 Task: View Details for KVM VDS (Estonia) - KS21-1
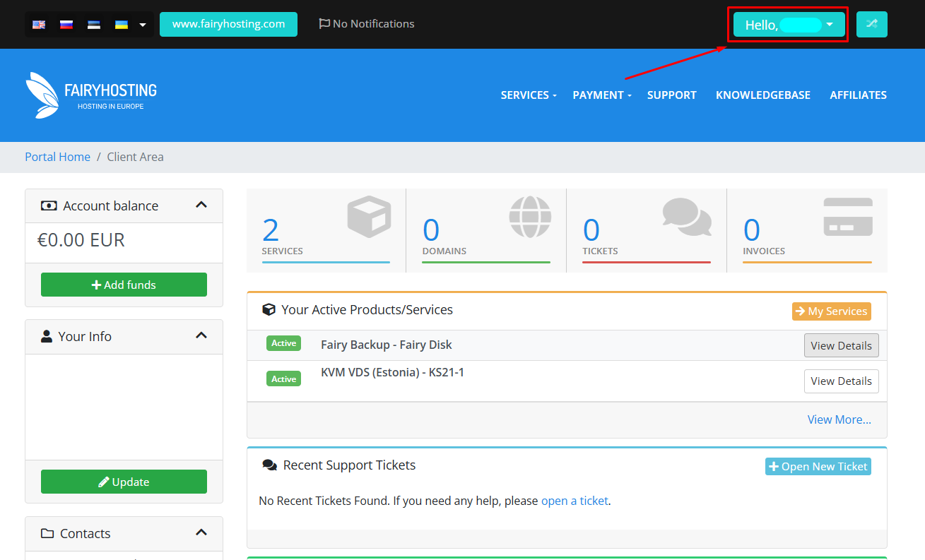point(841,381)
